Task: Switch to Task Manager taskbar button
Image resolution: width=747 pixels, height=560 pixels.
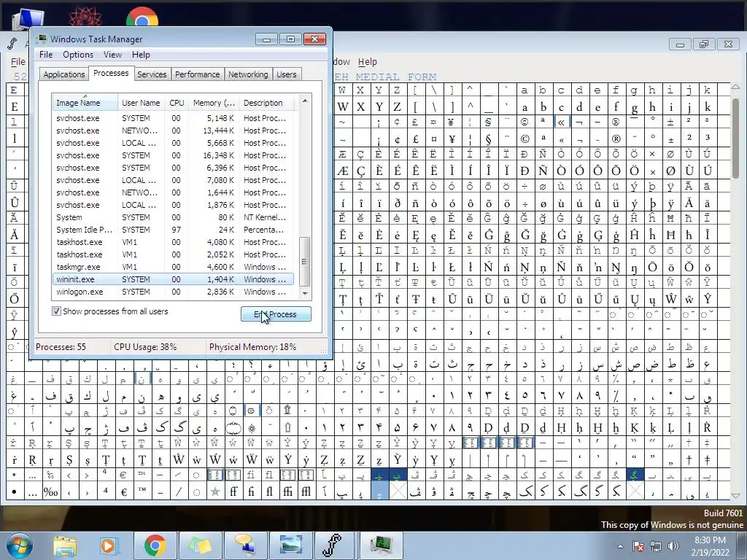Action: [x=381, y=545]
